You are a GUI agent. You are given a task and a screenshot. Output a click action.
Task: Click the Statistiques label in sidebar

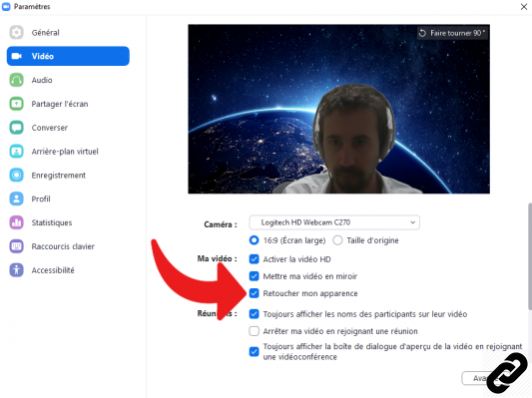pyautogui.click(x=52, y=222)
